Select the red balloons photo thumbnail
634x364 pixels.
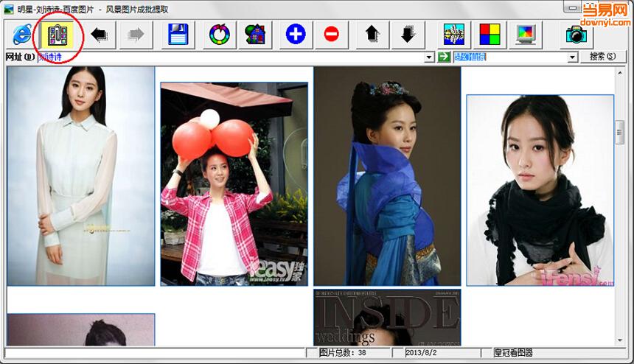pyautogui.click(x=234, y=183)
